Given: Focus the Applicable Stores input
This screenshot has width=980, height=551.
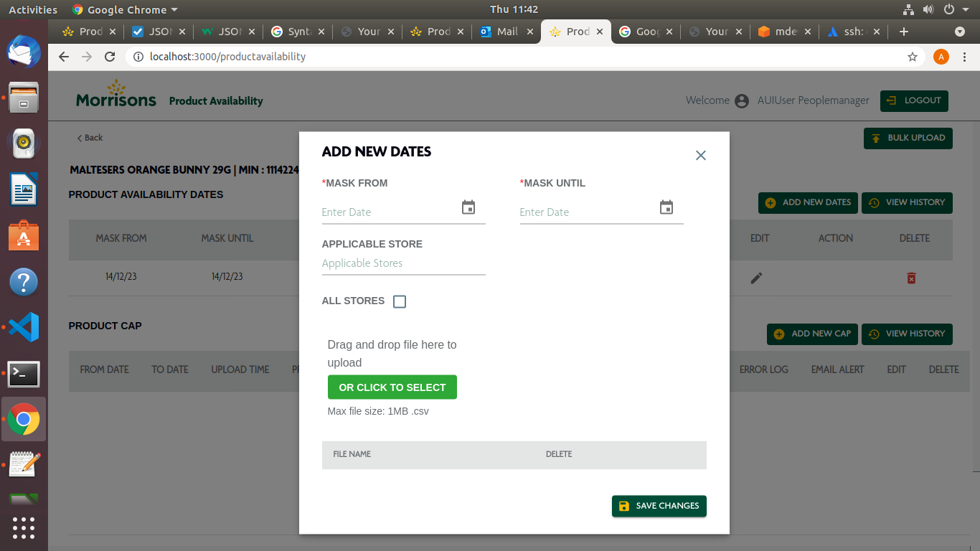Looking at the screenshot, I should [x=404, y=263].
